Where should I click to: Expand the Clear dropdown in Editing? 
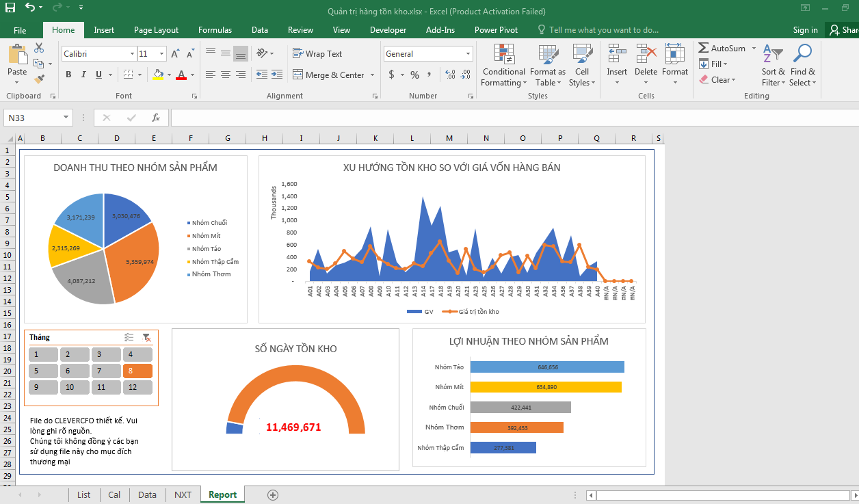pos(733,79)
